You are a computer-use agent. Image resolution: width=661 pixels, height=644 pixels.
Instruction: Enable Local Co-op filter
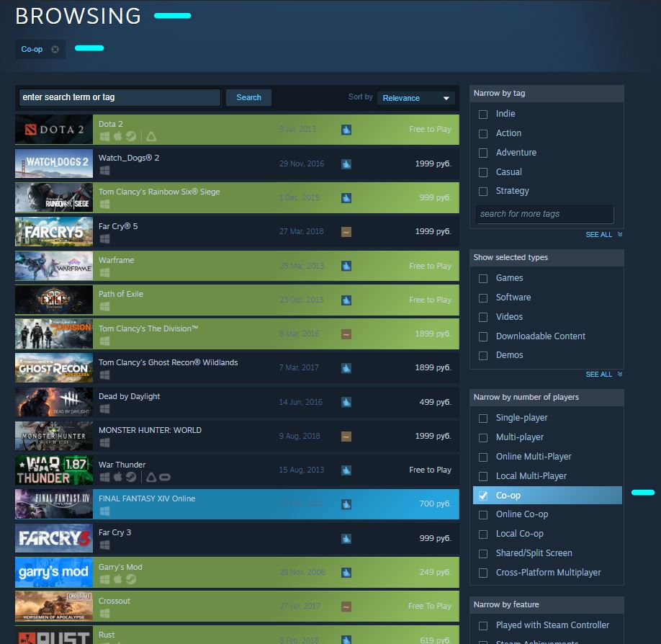483,535
